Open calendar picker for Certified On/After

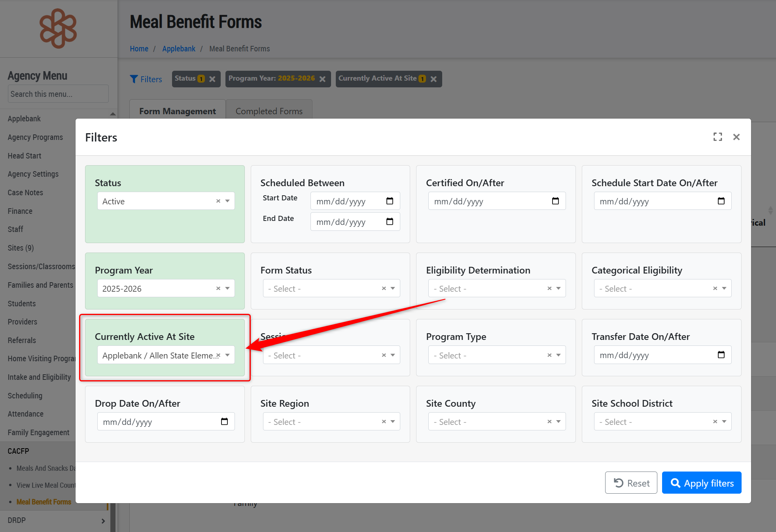(555, 201)
